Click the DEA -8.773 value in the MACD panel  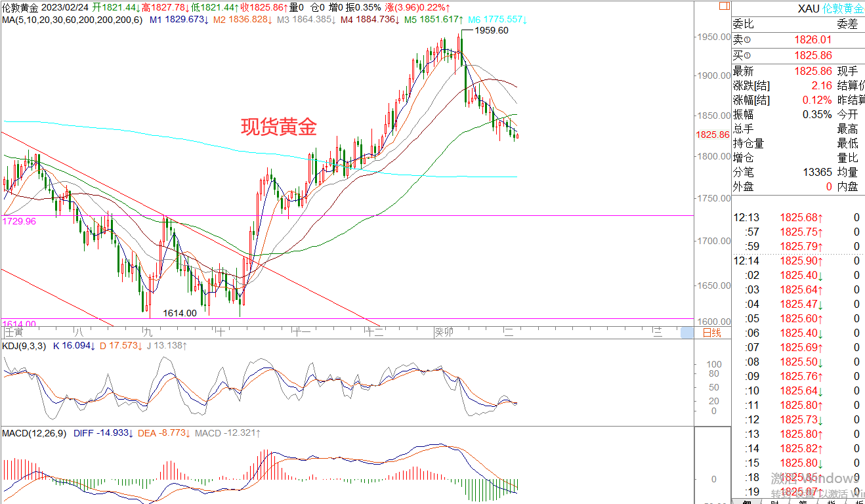(164, 433)
